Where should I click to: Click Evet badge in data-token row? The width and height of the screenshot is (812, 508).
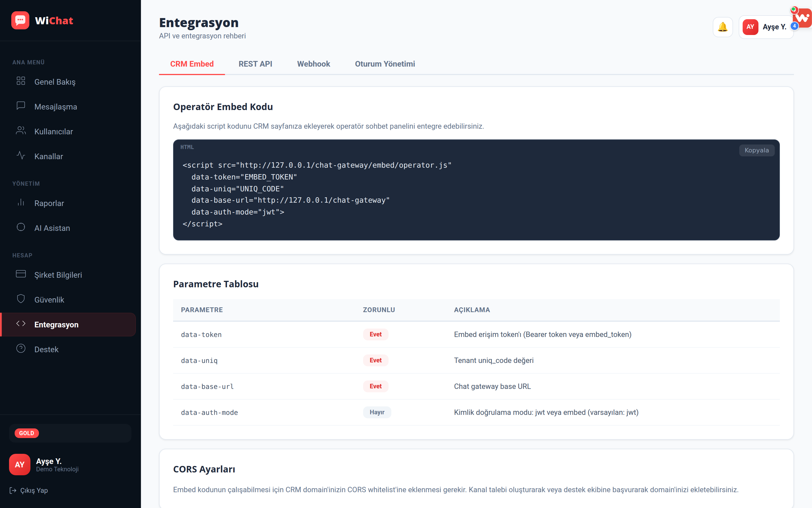click(x=376, y=334)
